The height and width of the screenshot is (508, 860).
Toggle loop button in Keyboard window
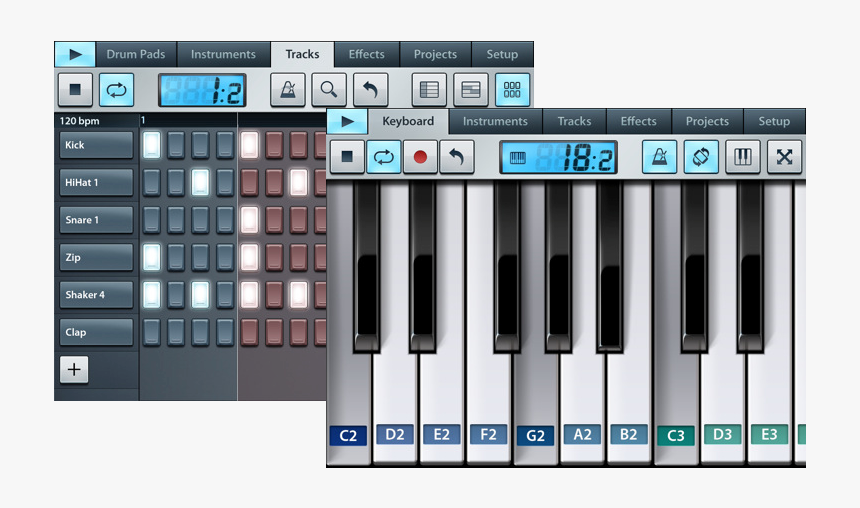click(383, 157)
